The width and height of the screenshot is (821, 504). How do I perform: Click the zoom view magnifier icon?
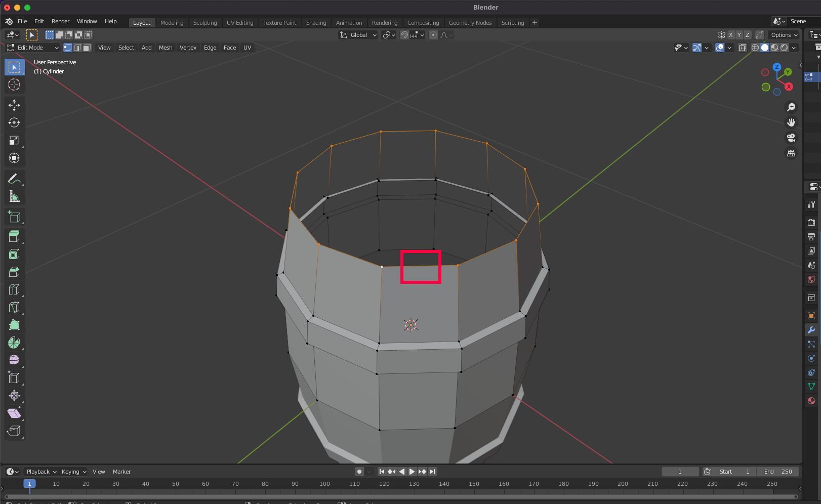[x=791, y=107]
